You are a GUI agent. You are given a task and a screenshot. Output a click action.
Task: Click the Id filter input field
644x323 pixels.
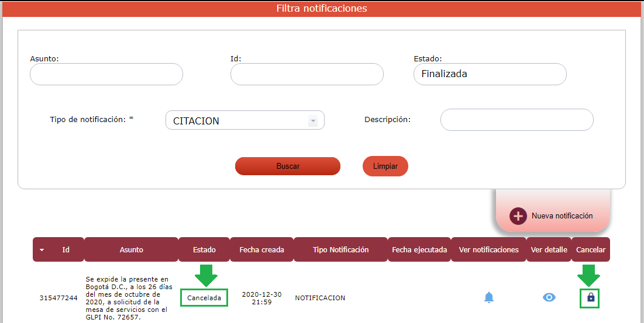coord(306,75)
